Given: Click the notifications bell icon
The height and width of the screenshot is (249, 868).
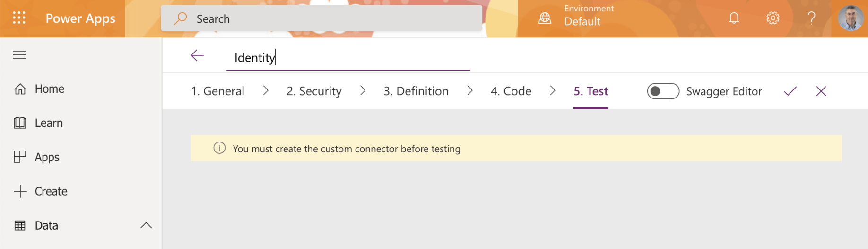Looking at the screenshot, I should pyautogui.click(x=734, y=18).
